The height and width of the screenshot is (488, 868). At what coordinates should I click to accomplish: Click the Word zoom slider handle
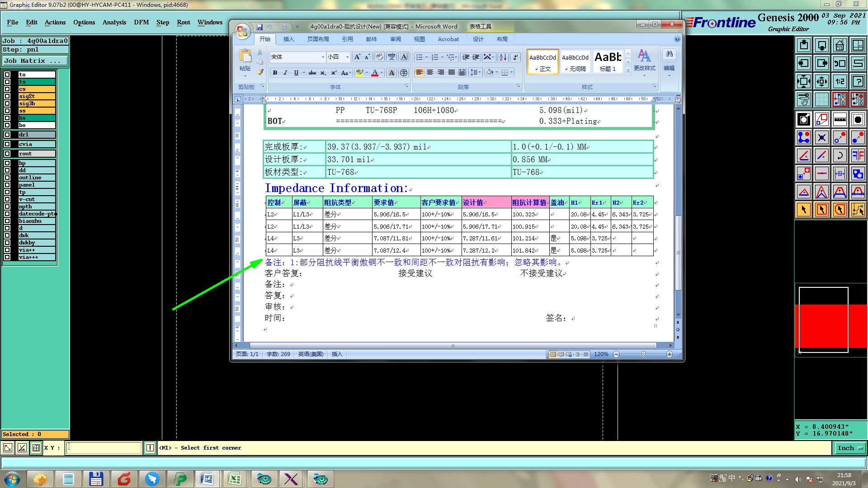643,354
